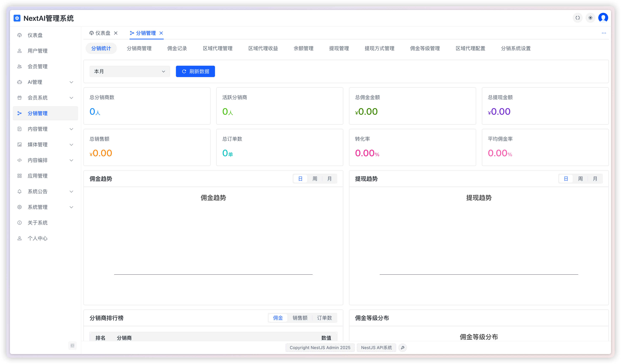Viewport: 621px width, 364px height.
Task: Open 应用管理 in the sidebar
Action: tap(45, 176)
